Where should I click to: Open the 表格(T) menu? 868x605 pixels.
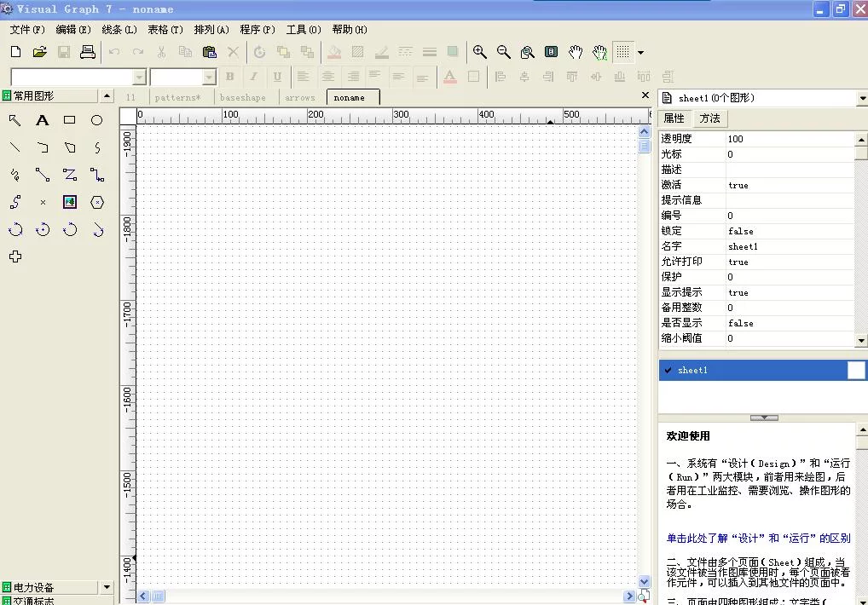[165, 30]
